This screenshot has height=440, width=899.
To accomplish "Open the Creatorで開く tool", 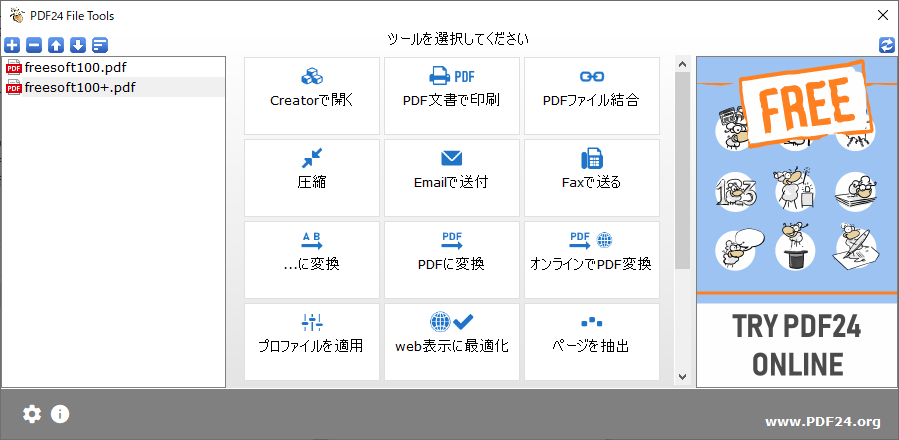I will pos(312,96).
